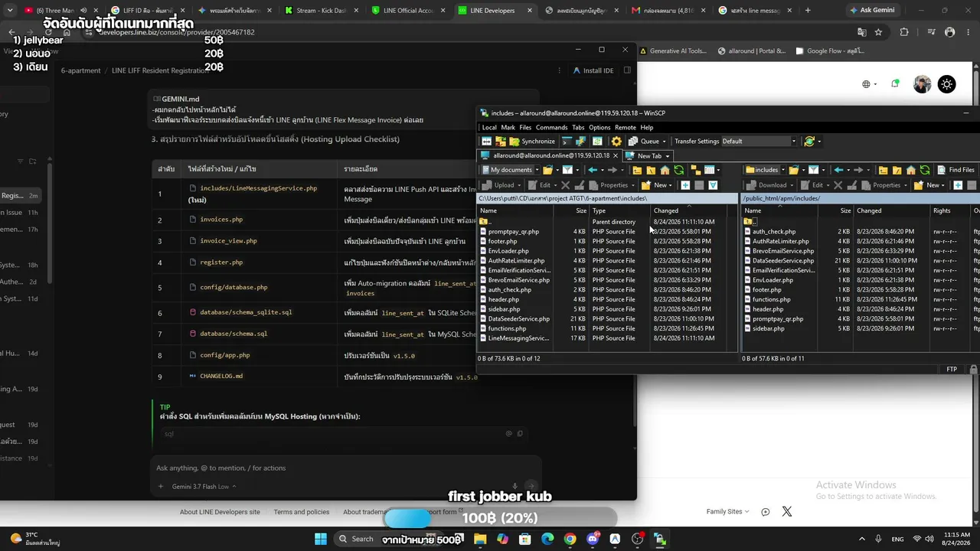Select DataSeederService.php in the remote panel
980x551 pixels.
782,260
